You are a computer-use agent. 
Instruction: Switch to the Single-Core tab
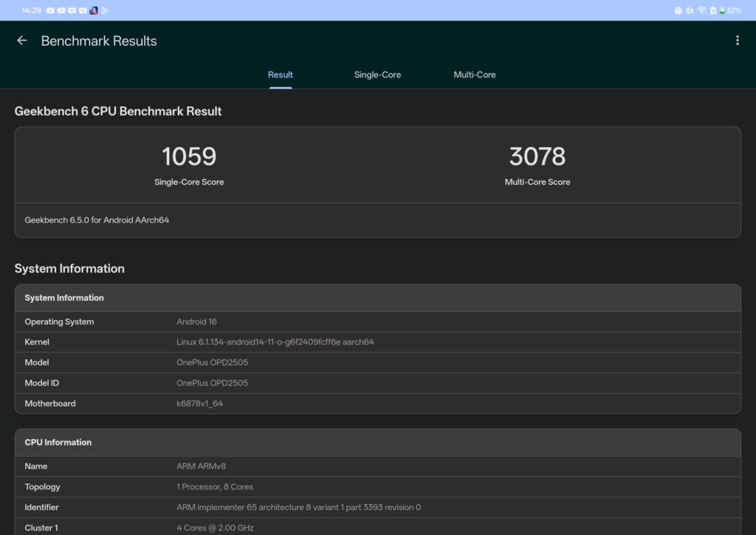(x=377, y=75)
